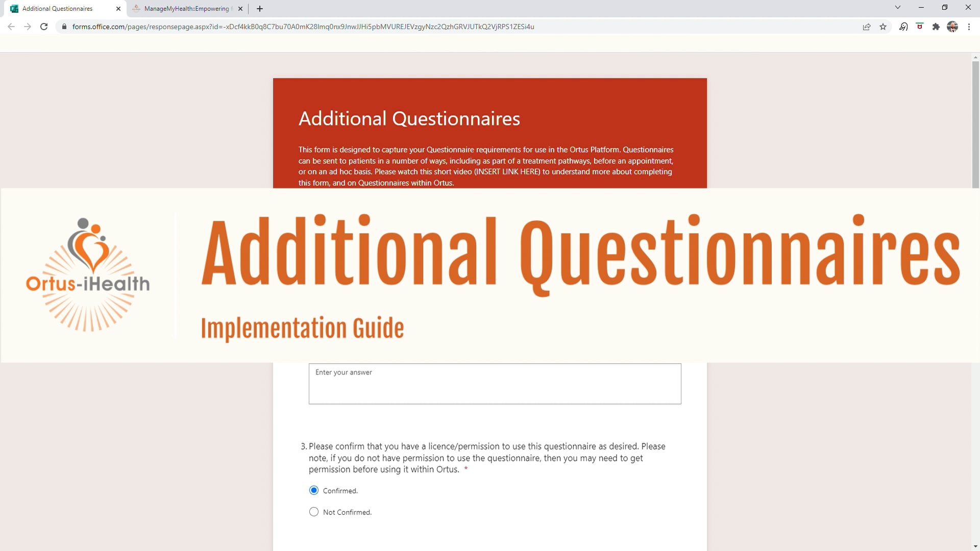Viewport: 980px width, 551px height.
Task: Select the Confirmed radio option
Action: pos(314,490)
